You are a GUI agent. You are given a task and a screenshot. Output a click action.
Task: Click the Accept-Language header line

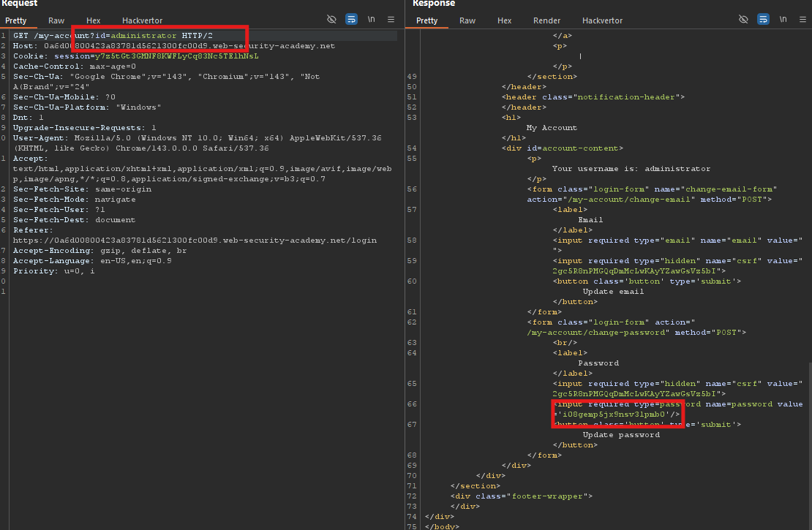coord(92,261)
